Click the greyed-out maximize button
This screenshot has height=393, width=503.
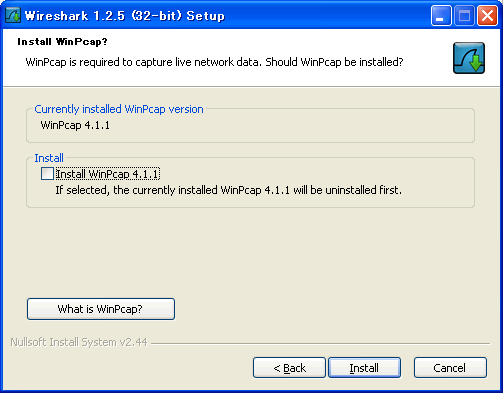(464, 16)
